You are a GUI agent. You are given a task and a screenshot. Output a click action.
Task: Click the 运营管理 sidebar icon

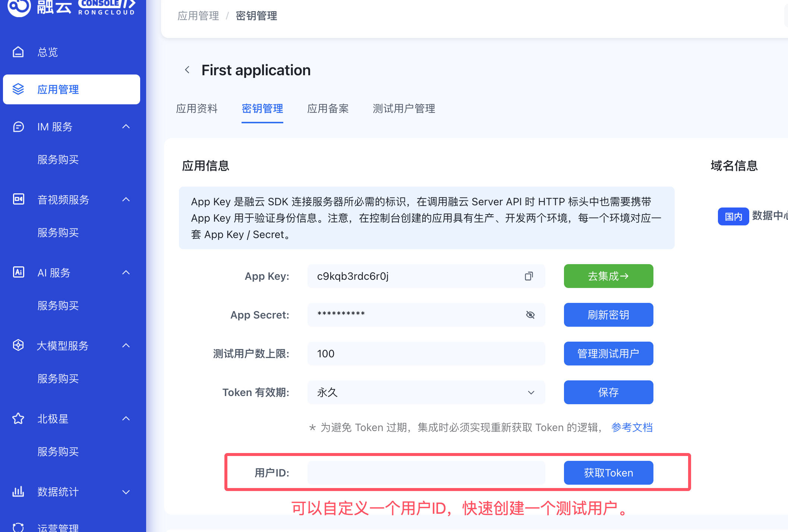(x=18, y=527)
